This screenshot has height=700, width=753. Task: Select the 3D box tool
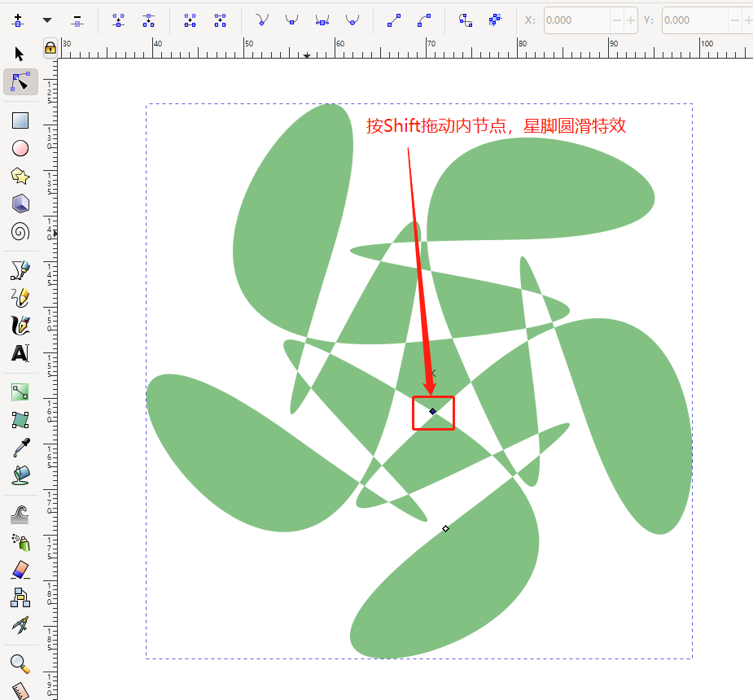(x=20, y=203)
